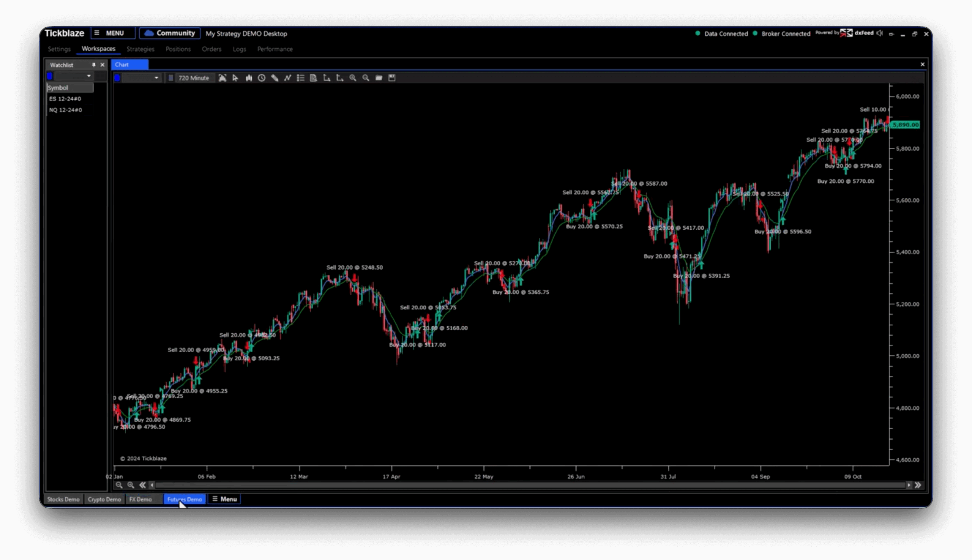The image size is (972, 560).
Task: Toggle the blue link square in Watchlist
Action: [50, 76]
